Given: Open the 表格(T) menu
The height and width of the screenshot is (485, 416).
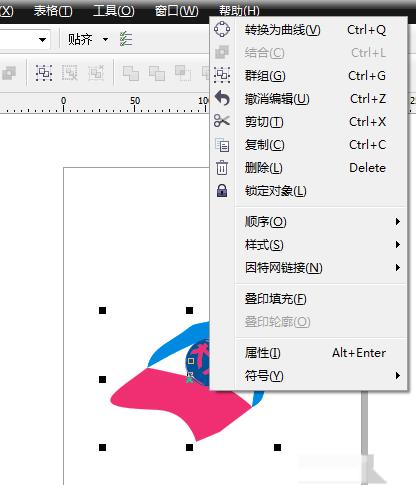Looking at the screenshot, I should [53, 11].
